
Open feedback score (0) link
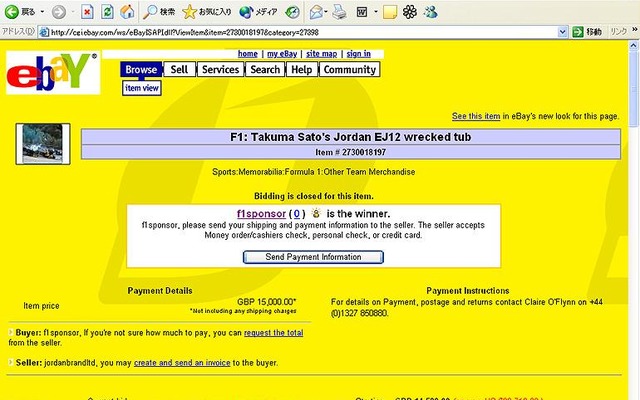(297, 213)
